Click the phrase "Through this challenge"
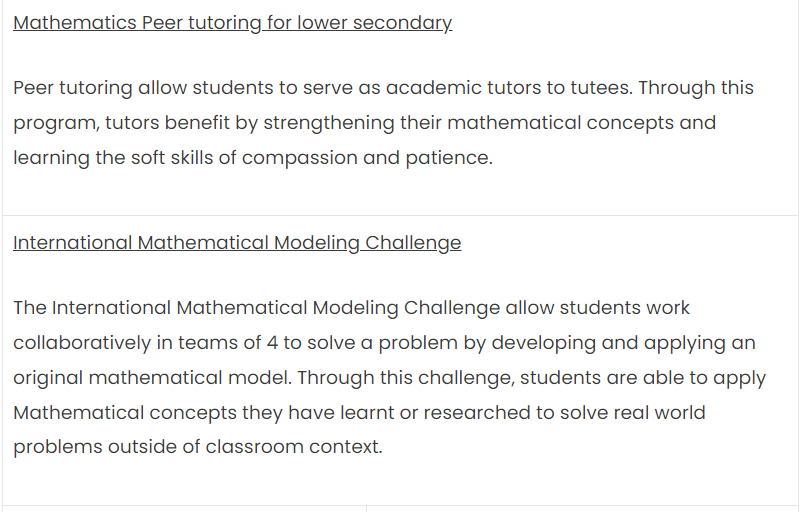This screenshot has width=801, height=512. (406, 378)
